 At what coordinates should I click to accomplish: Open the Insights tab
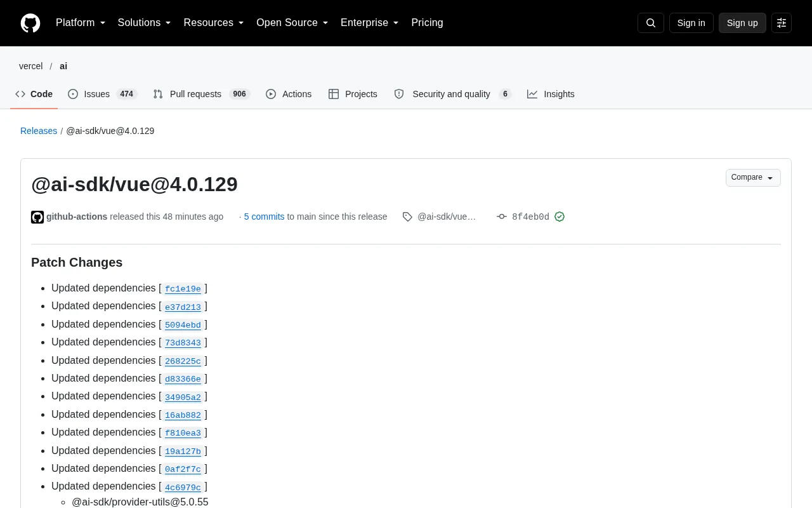point(551,94)
